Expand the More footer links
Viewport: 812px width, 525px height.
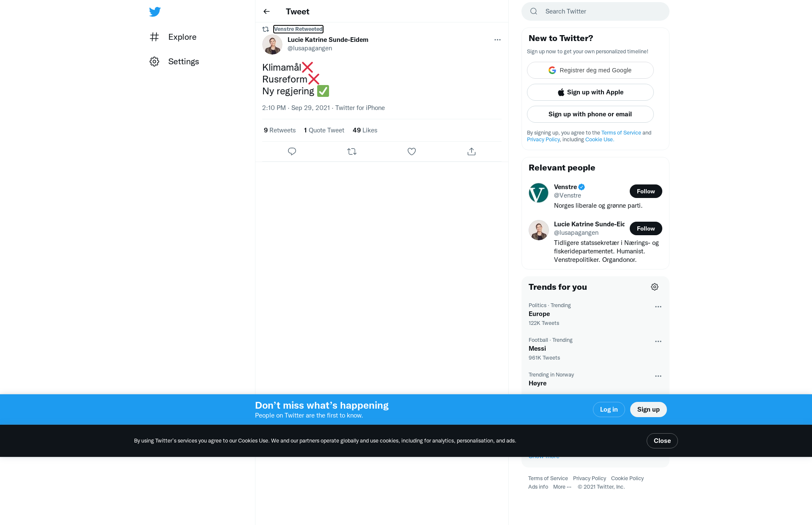click(562, 487)
